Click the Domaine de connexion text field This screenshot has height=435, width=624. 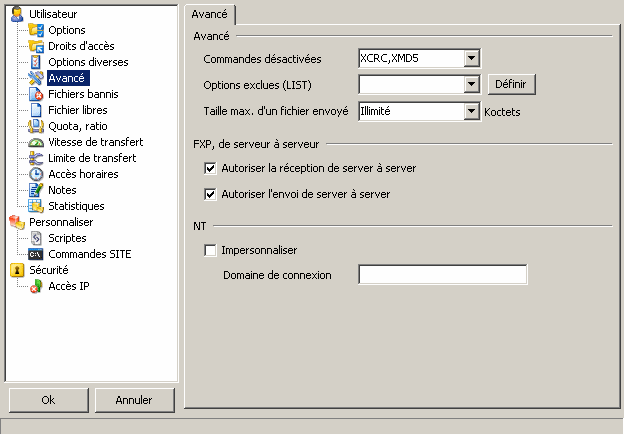442,274
